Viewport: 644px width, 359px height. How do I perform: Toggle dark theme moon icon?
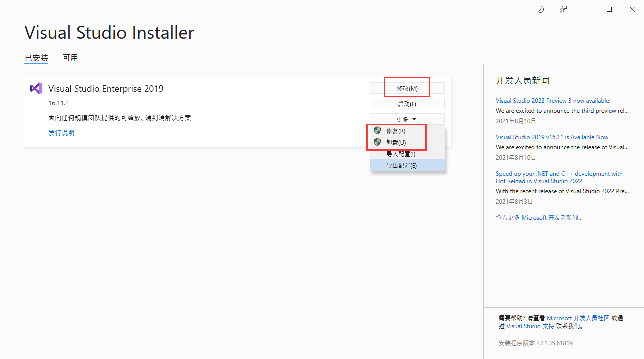click(x=540, y=9)
